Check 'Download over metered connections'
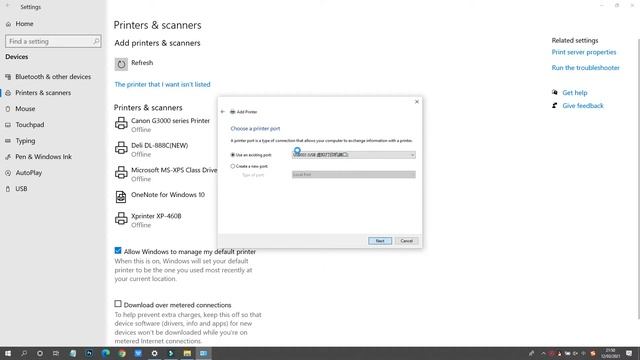 [118, 304]
